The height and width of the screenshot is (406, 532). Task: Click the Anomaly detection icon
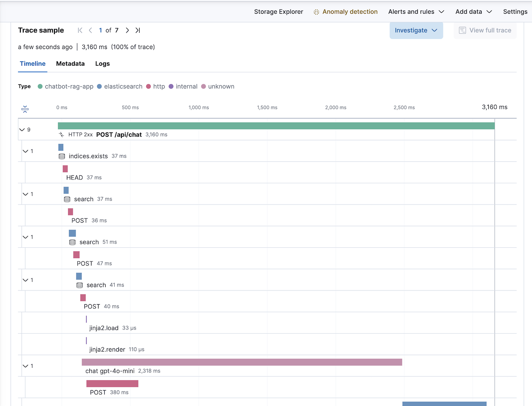(316, 12)
